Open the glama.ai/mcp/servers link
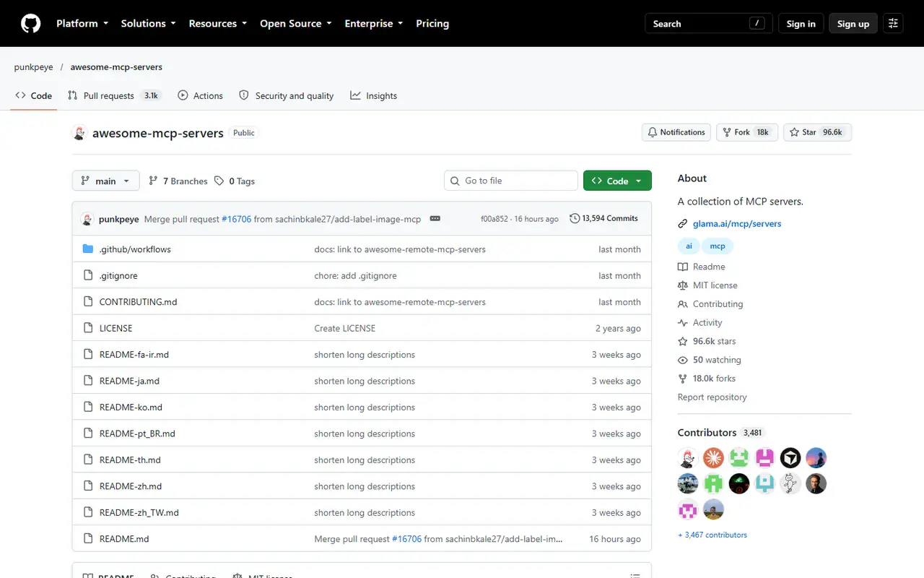The width and height of the screenshot is (924, 578). [737, 224]
